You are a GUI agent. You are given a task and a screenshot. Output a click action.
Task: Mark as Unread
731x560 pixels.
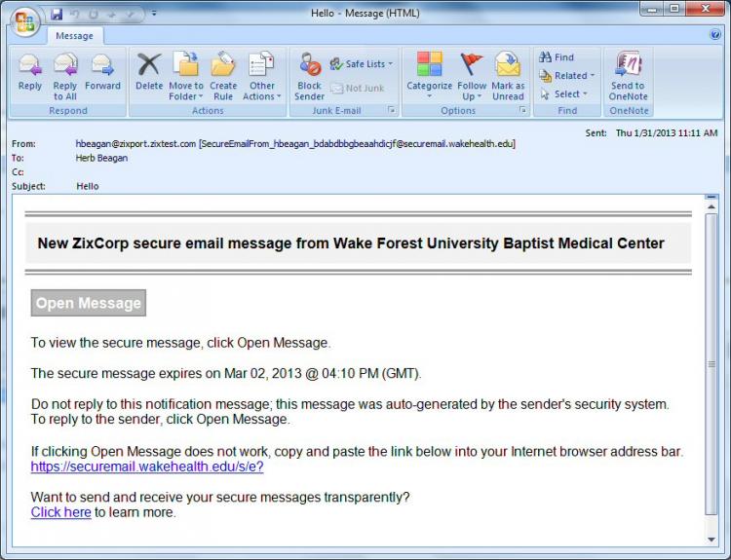click(x=508, y=77)
